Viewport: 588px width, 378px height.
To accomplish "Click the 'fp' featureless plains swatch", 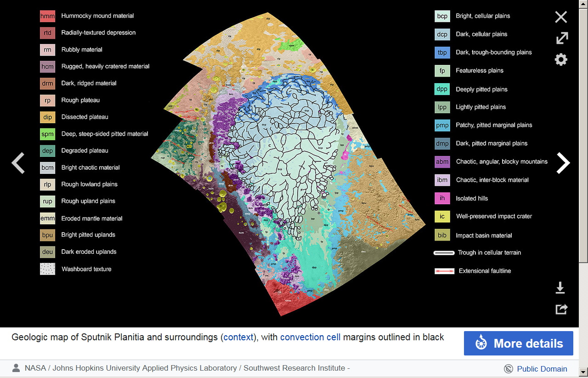I will tap(442, 71).
